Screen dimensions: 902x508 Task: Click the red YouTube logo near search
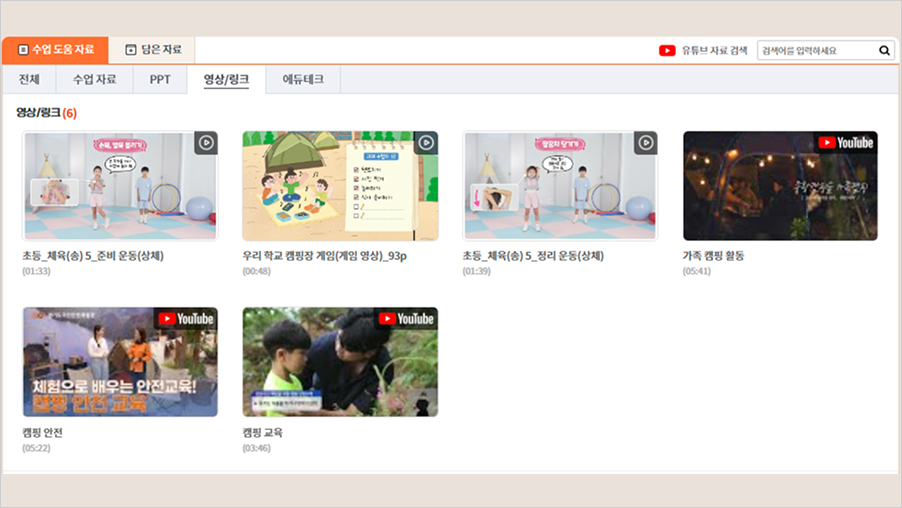click(667, 50)
